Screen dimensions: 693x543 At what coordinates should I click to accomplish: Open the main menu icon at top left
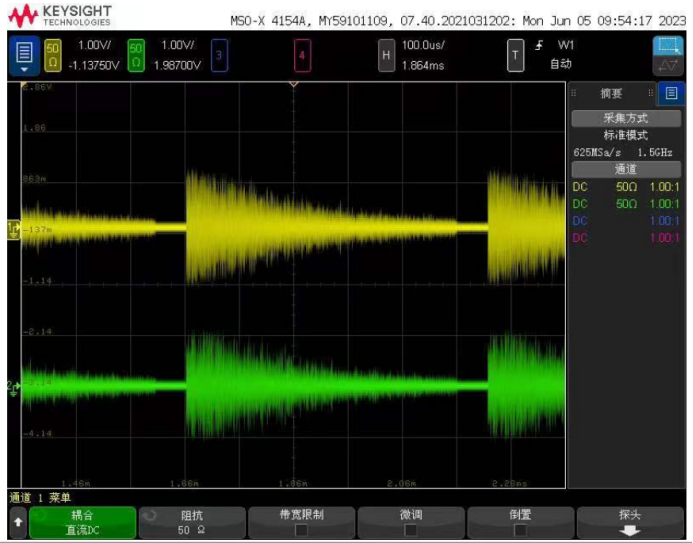point(24,54)
